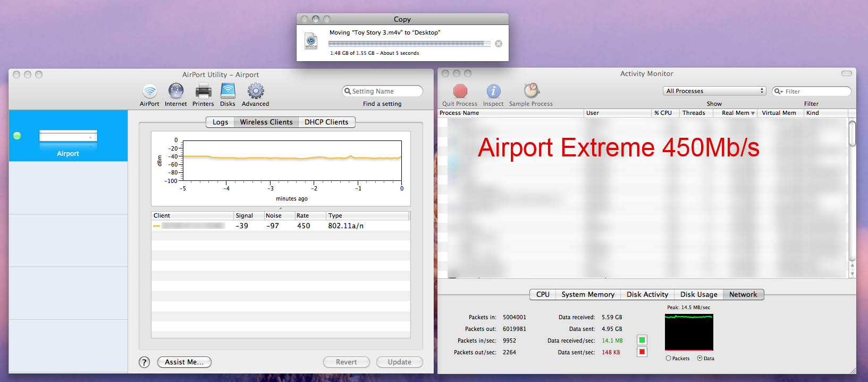Sort clients by Signal column
868x382 pixels.
click(x=249, y=215)
